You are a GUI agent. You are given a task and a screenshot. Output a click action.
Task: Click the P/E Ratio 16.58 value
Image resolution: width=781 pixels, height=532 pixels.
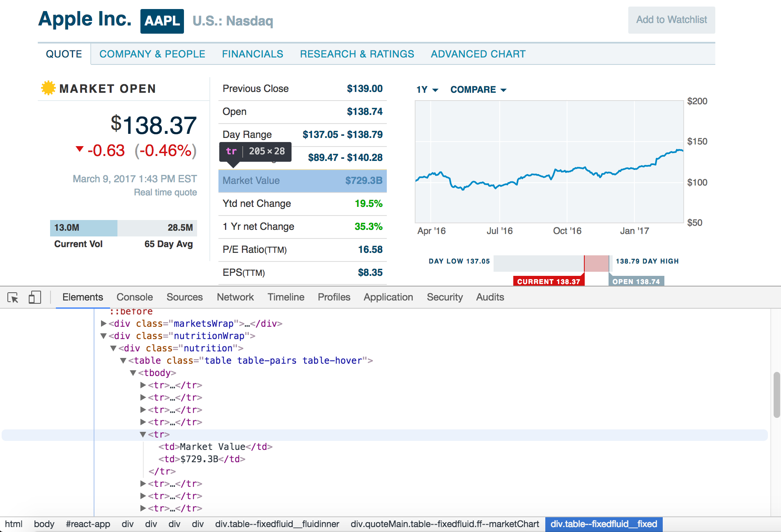(x=370, y=250)
